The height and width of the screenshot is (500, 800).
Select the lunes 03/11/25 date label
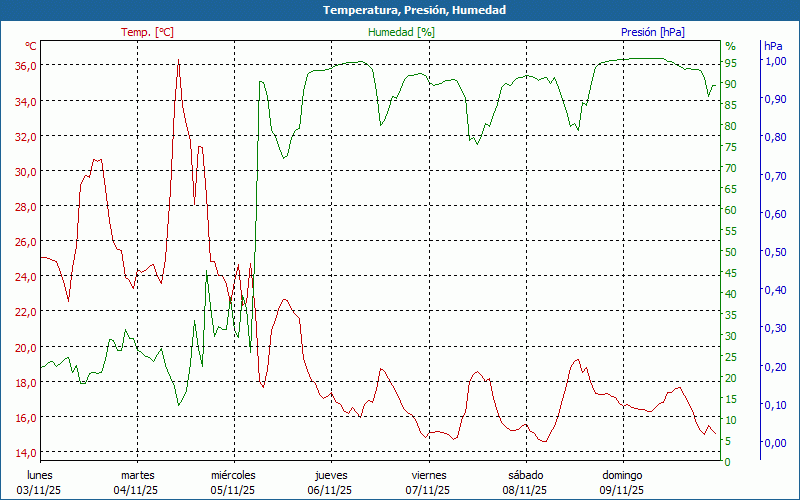40,482
